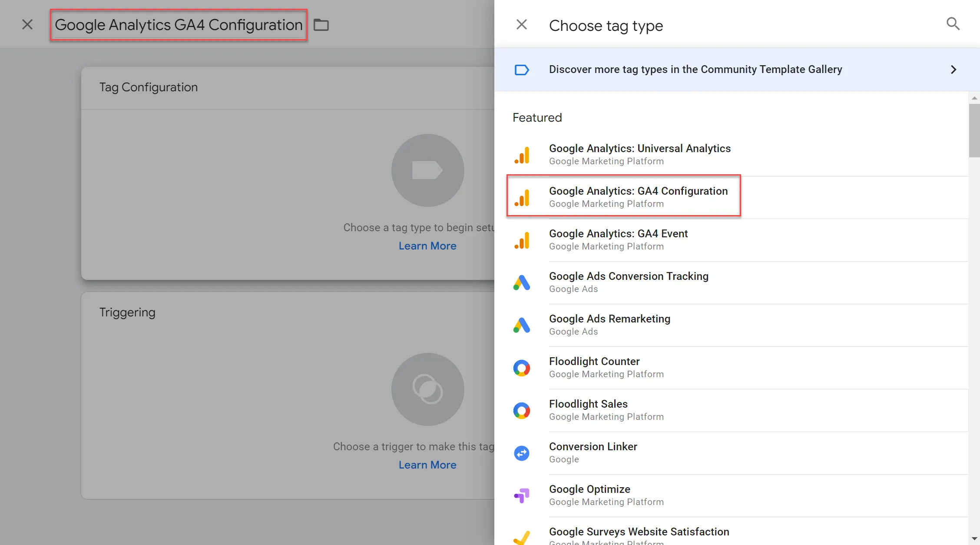Click the tag placeholder icon in Tag Configuration
Screen dimensions: 980x545
point(428,170)
